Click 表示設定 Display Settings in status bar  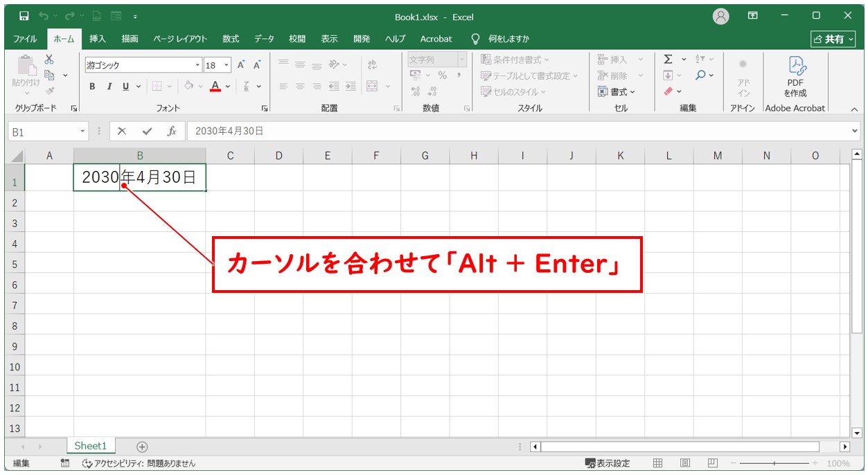click(x=608, y=463)
